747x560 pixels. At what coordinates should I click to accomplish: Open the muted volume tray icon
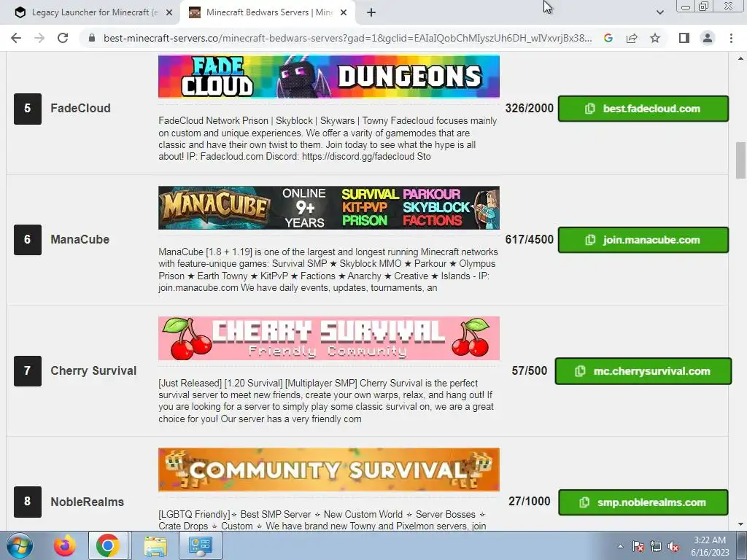pos(673,546)
